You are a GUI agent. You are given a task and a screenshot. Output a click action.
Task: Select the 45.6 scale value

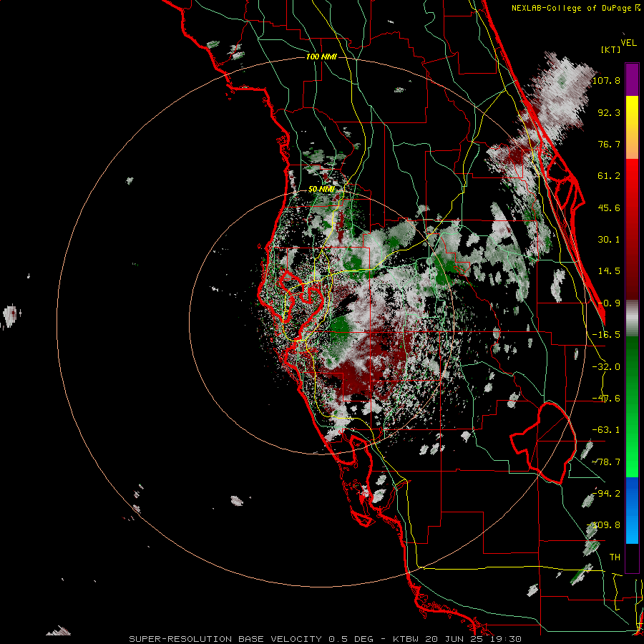609,208
